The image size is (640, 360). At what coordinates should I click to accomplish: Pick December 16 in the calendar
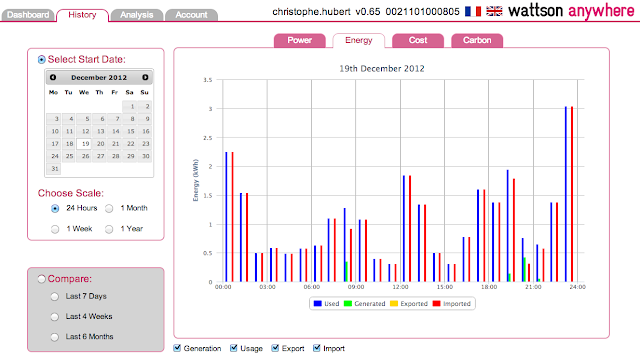pos(144,131)
